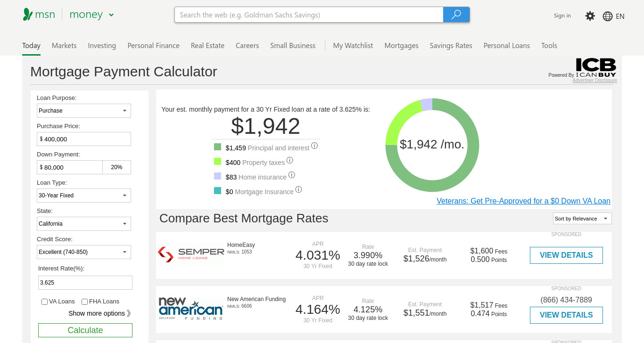Screen dimensions: 644x343
Task: Click the $1,526/month estimated payment
Action: 425,259
